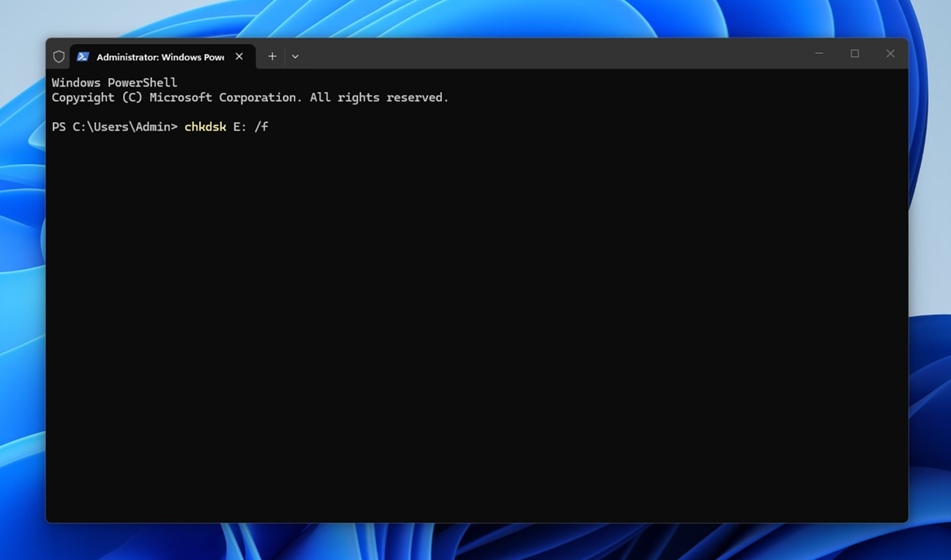The width and height of the screenshot is (951, 560).
Task: Minimize the Windows Terminal window
Action: coord(819,53)
